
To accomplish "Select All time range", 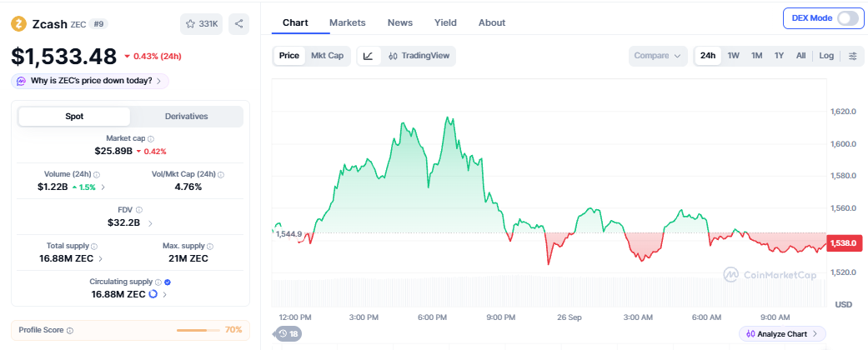I will (x=801, y=56).
